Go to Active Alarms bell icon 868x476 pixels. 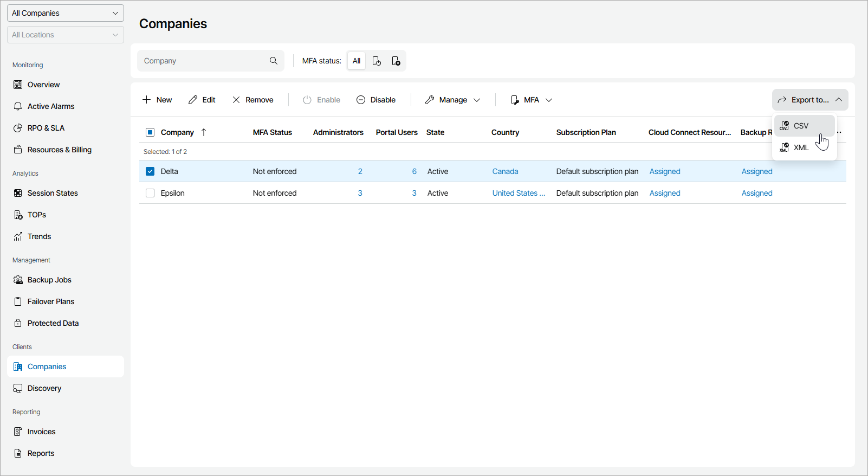point(18,106)
